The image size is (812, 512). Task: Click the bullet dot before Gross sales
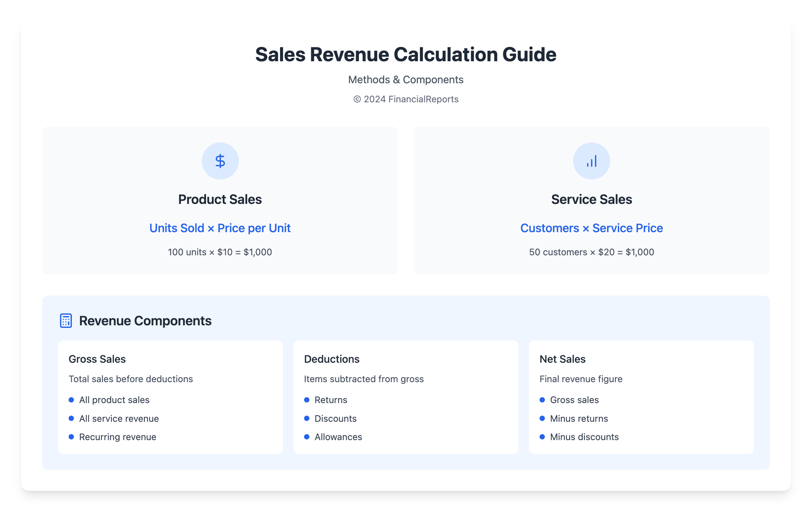543,400
